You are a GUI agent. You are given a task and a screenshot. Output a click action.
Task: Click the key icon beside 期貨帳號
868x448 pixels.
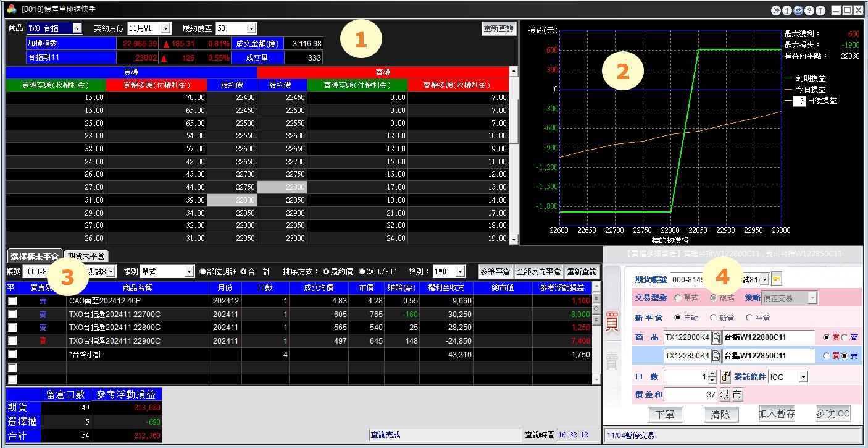[x=777, y=280]
